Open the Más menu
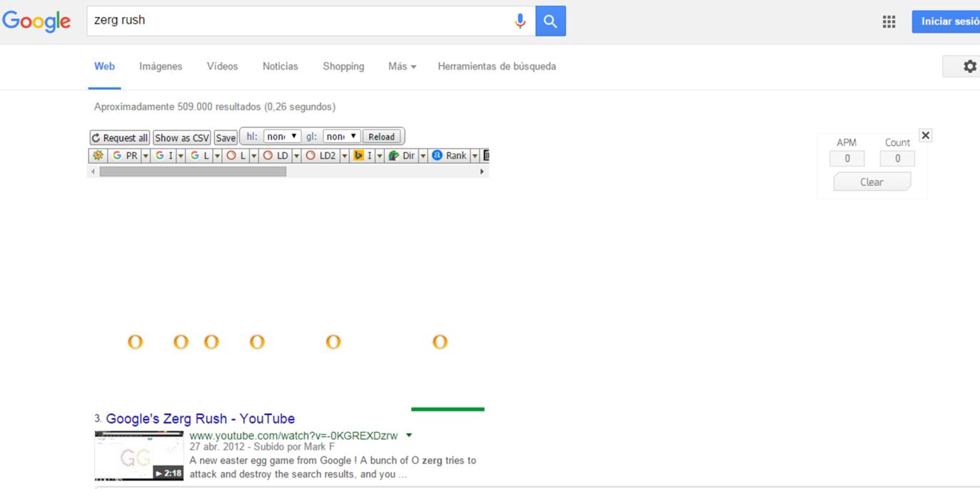 click(x=402, y=66)
